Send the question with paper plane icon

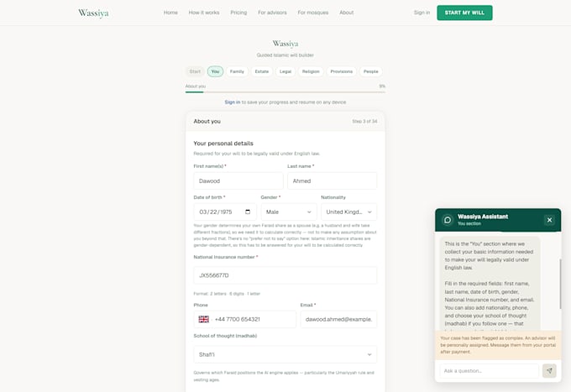point(549,370)
